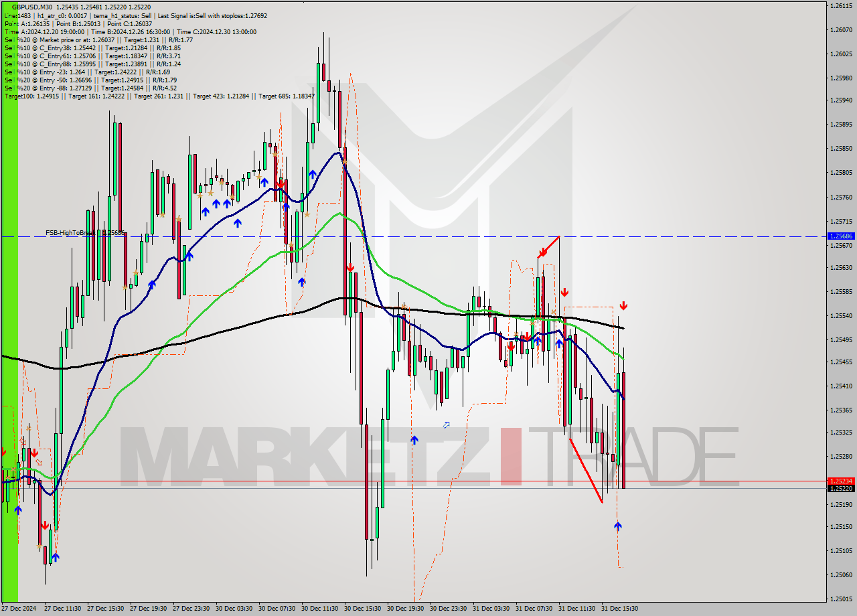Click the '27 Dec 15:30' time axis label

click(x=105, y=609)
